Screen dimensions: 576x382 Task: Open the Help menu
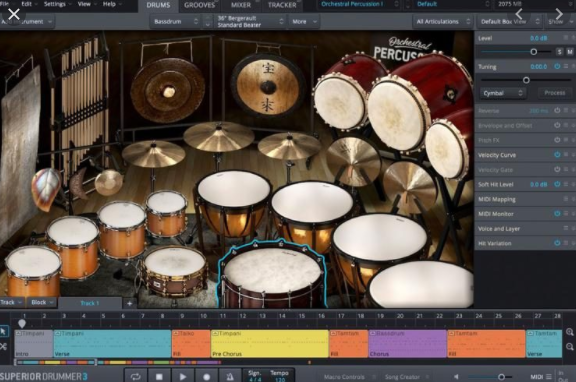point(112,4)
